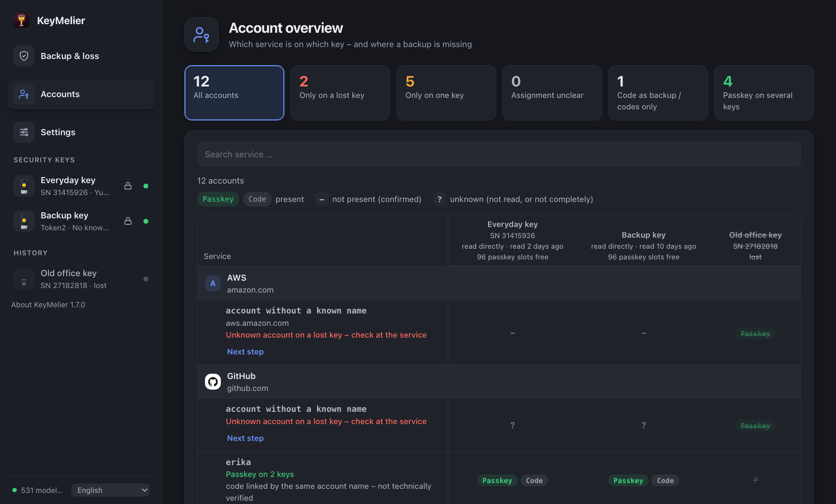Click the struck-through Passkey badge in GitHub row
Image resolution: width=836 pixels, height=504 pixels.
(755, 426)
